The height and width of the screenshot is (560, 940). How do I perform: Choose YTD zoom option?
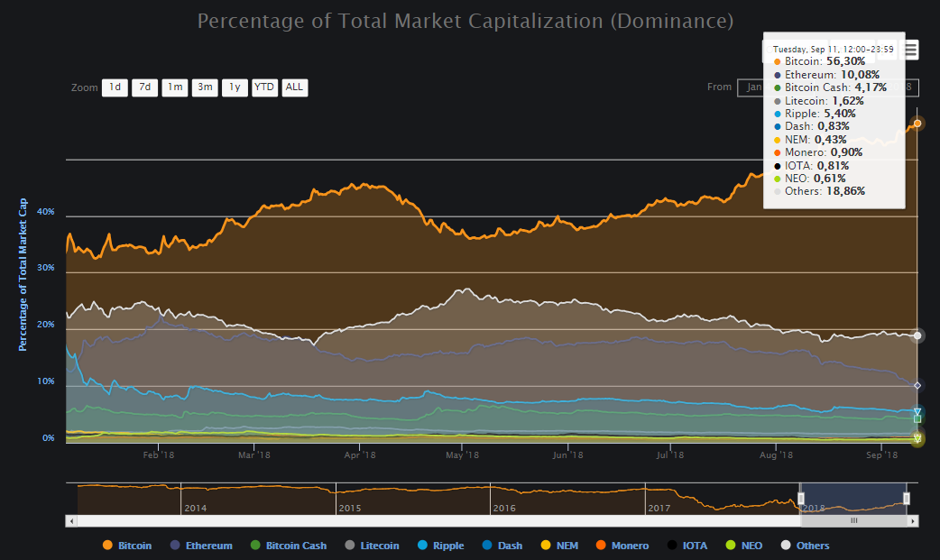tap(264, 87)
